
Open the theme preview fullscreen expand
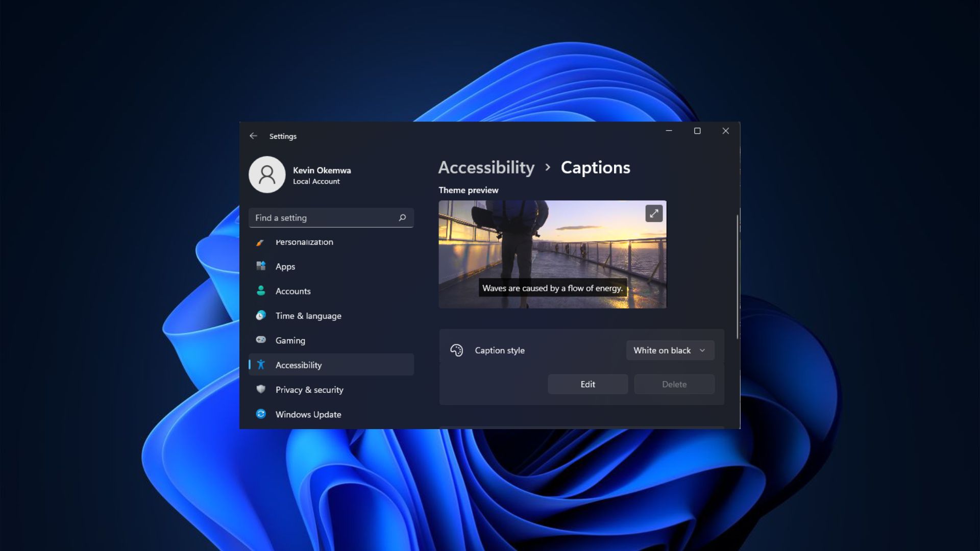[x=653, y=214]
